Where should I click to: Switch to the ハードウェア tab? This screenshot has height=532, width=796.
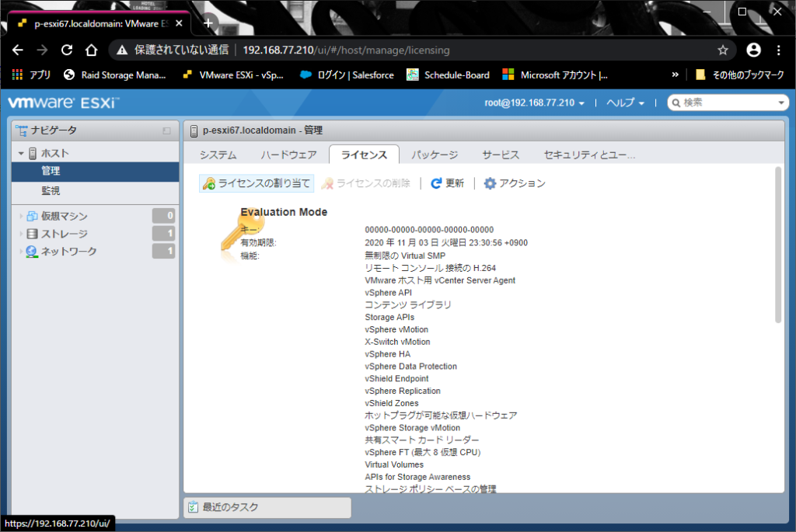click(288, 155)
